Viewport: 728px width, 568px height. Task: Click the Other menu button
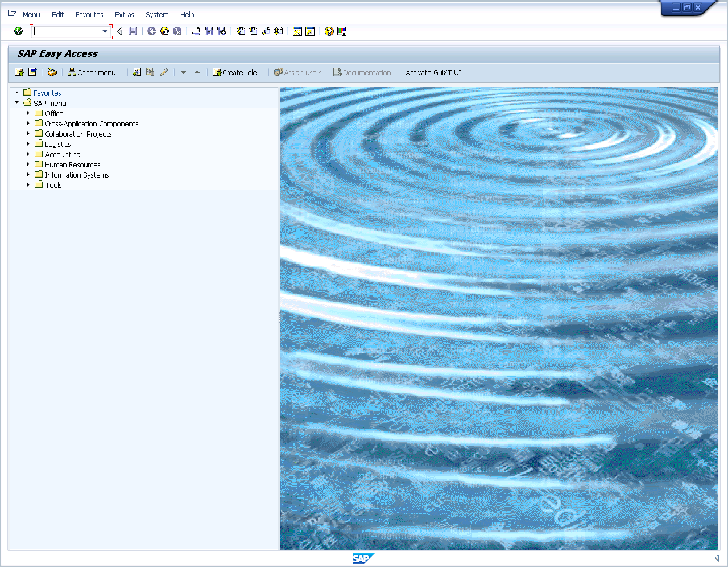92,72
